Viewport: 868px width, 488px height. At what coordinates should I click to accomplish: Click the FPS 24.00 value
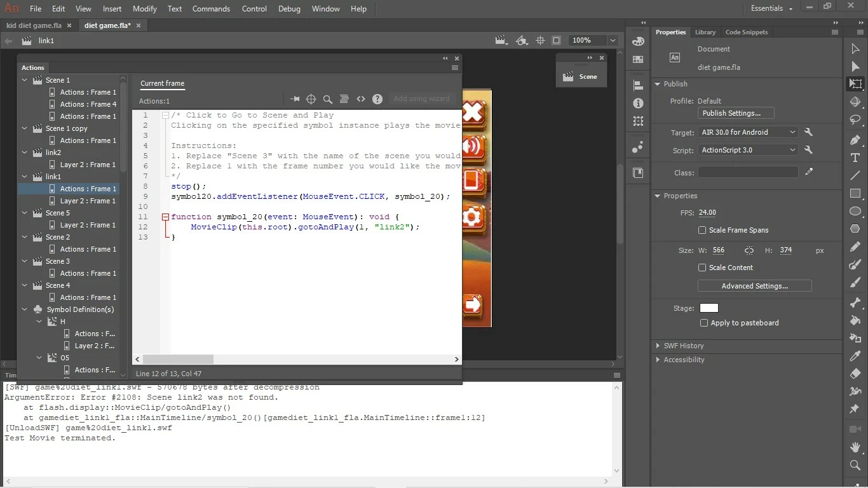point(707,212)
